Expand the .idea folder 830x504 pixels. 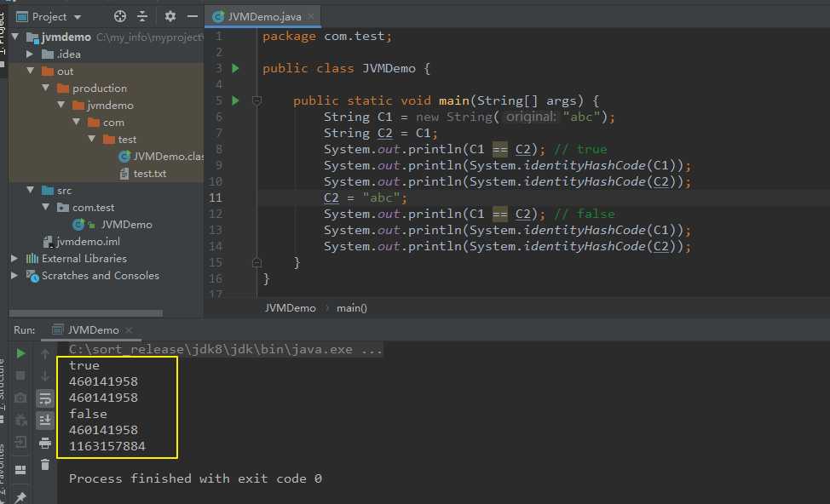pos(30,54)
